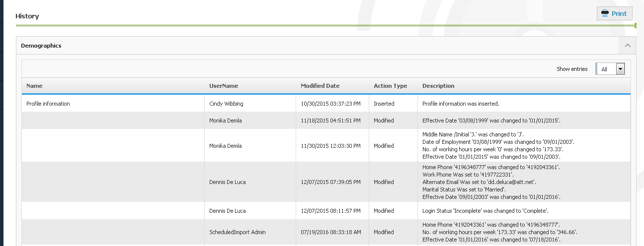This screenshot has height=246, width=644.
Task: Click the Inserted action type cell
Action: 384,104
